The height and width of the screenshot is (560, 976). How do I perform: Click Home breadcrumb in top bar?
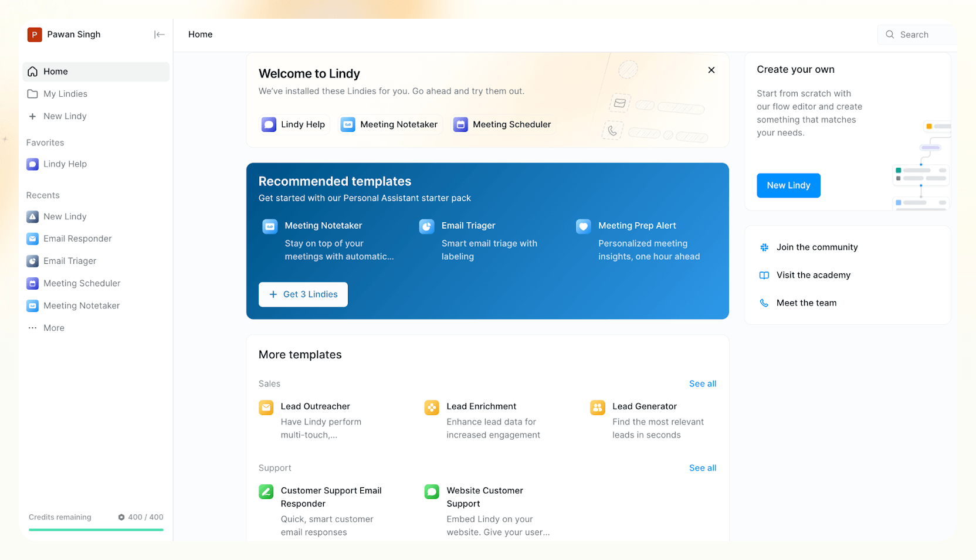[201, 35]
